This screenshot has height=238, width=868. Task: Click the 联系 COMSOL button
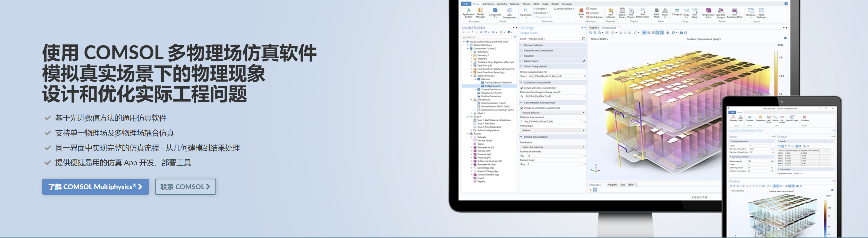[185, 186]
